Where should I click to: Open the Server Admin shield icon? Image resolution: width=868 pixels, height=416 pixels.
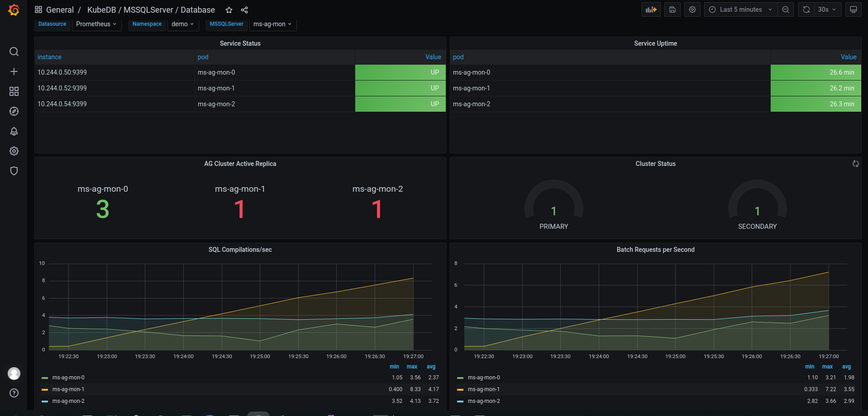click(14, 171)
